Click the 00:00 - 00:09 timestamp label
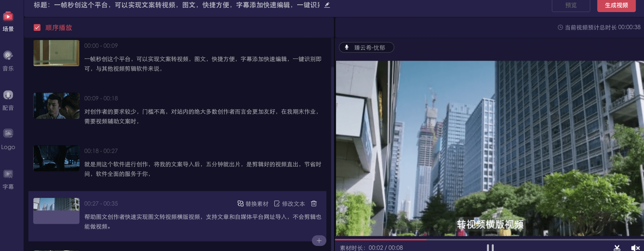The height and width of the screenshot is (251, 644). [x=101, y=46]
